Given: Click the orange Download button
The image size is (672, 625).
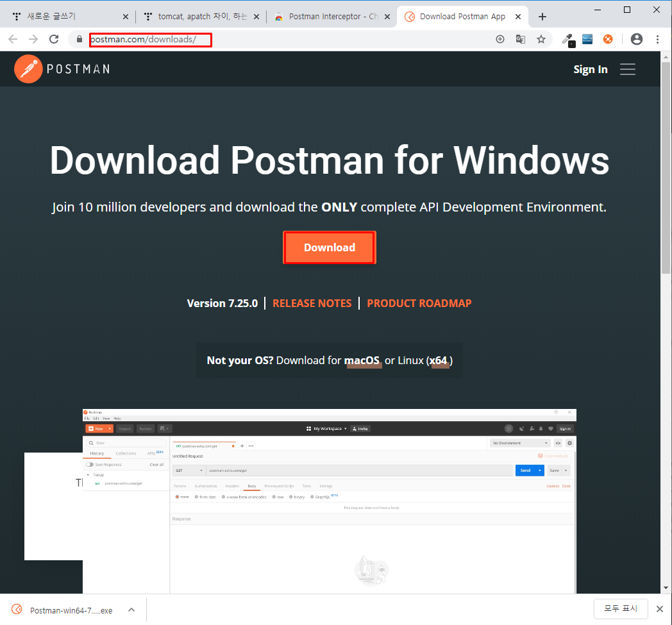Looking at the screenshot, I should click(329, 247).
